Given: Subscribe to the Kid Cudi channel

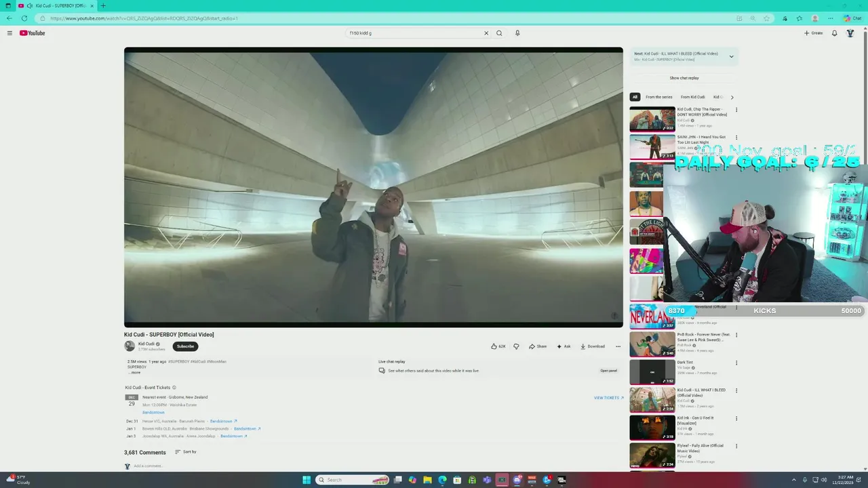Looking at the screenshot, I should pos(185,346).
